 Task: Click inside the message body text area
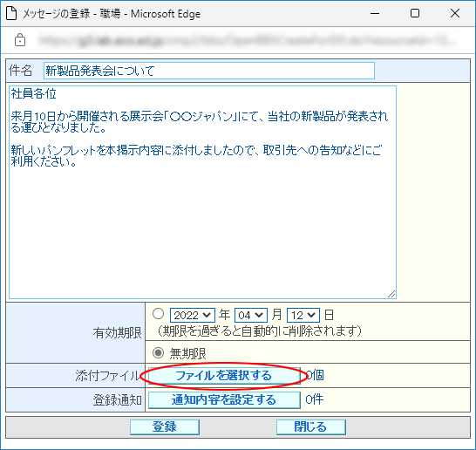click(x=202, y=192)
